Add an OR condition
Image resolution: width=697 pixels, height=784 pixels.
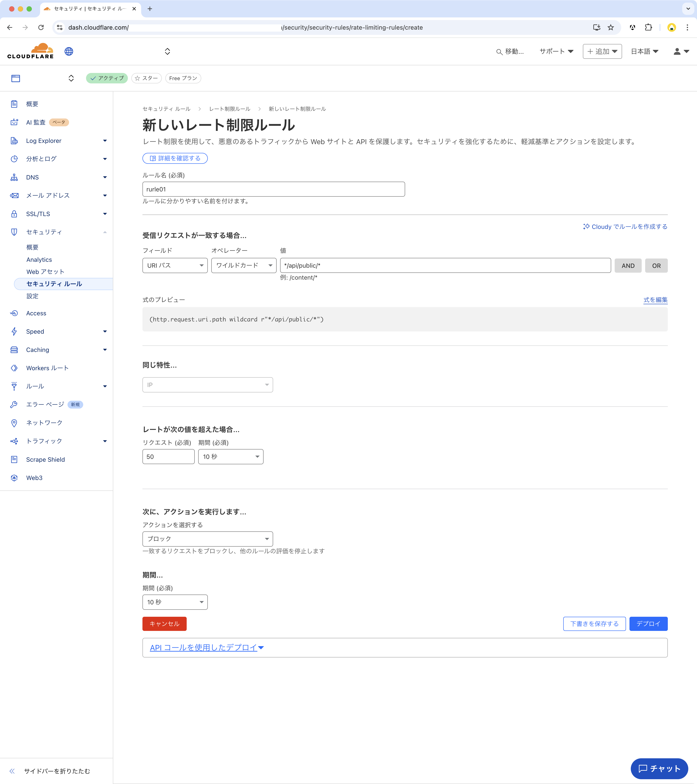click(656, 265)
